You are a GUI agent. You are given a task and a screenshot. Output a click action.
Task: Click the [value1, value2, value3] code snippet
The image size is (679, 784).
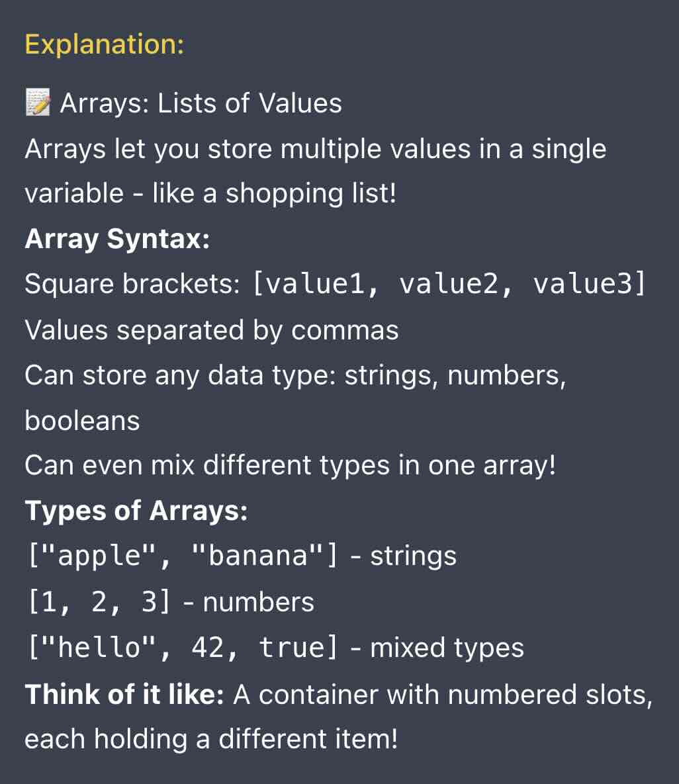click(x=449, y=284)
